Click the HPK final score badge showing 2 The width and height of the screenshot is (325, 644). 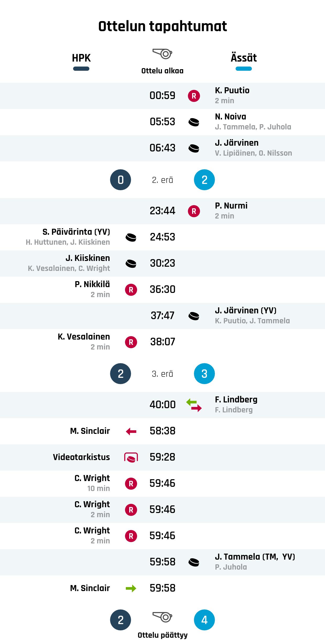tap(121, 620)
